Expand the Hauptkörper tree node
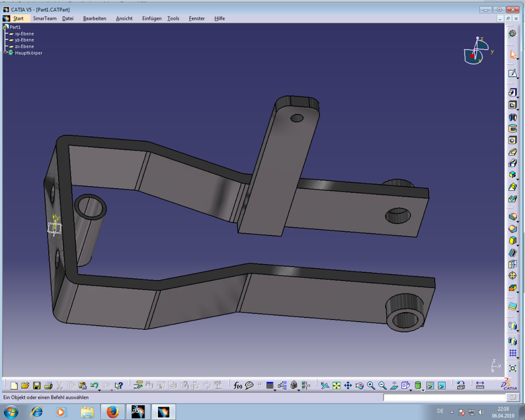The width and height of the screenshot is (525, 420). pos(5,52)
